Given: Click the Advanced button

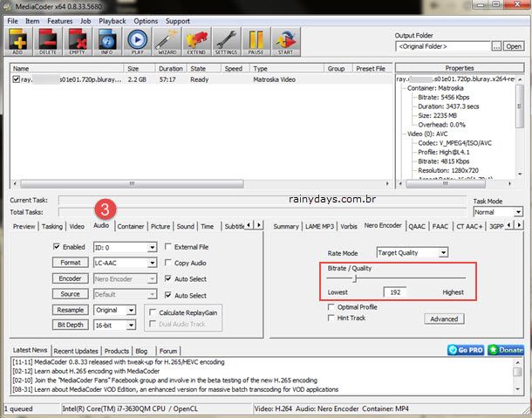Looking at the screenshot, I should (444, 319).
